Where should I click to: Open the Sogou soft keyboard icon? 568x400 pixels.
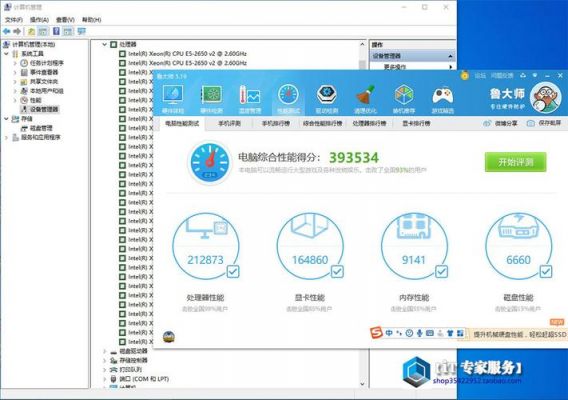click(x=430, y=333)
